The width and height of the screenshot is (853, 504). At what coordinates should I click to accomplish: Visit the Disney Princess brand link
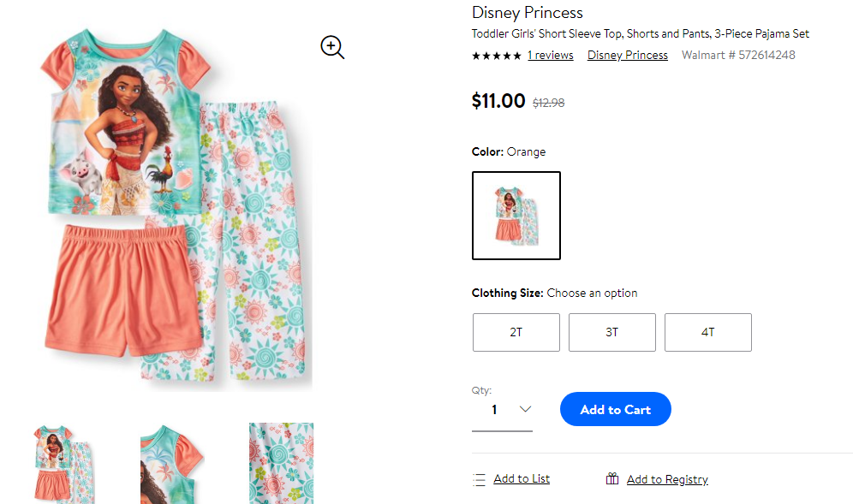click(627, 55)
